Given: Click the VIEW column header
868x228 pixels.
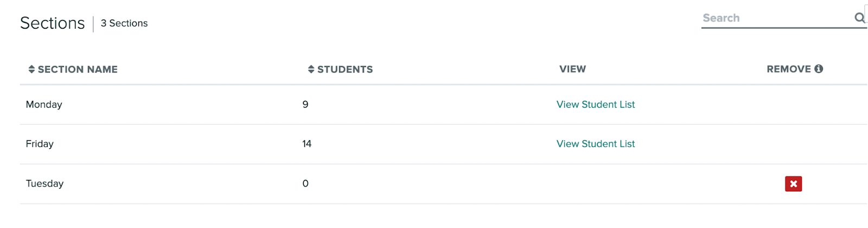Looking at the screenshot, I should click(x=572, y=69).
